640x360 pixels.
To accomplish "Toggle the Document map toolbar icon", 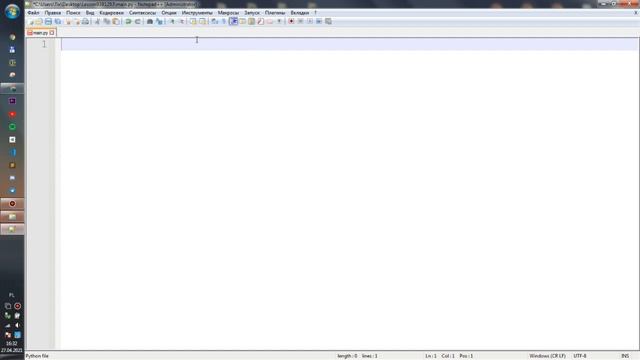I will tap(252, 21).
